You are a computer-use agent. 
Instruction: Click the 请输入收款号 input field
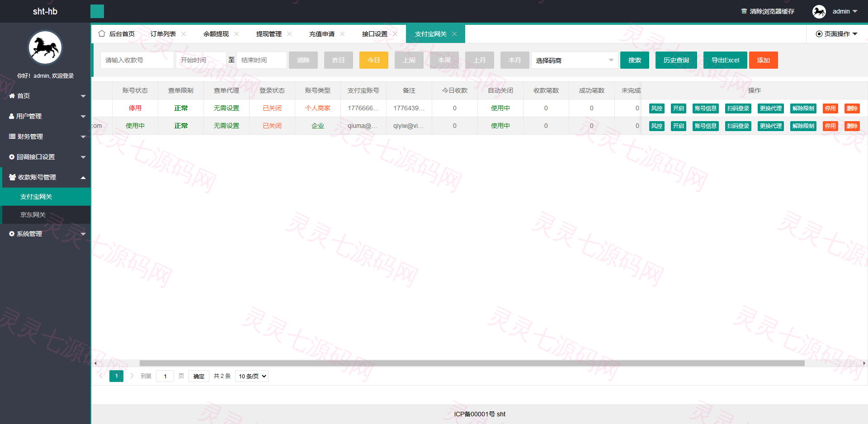pyautogui.click(x=137, y=60)
